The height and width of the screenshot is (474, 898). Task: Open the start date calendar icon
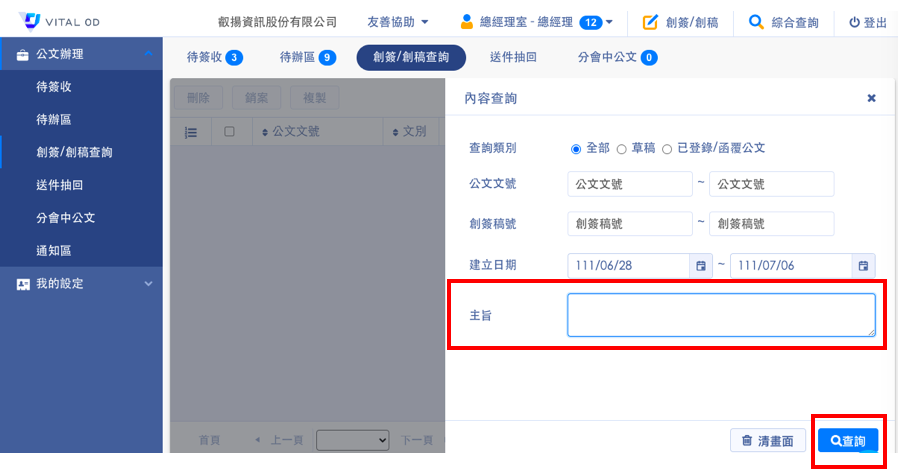701,266
